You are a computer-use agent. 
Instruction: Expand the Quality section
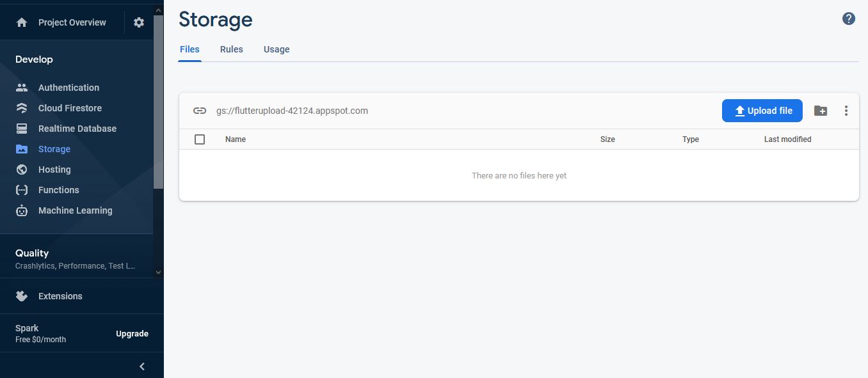77,258
